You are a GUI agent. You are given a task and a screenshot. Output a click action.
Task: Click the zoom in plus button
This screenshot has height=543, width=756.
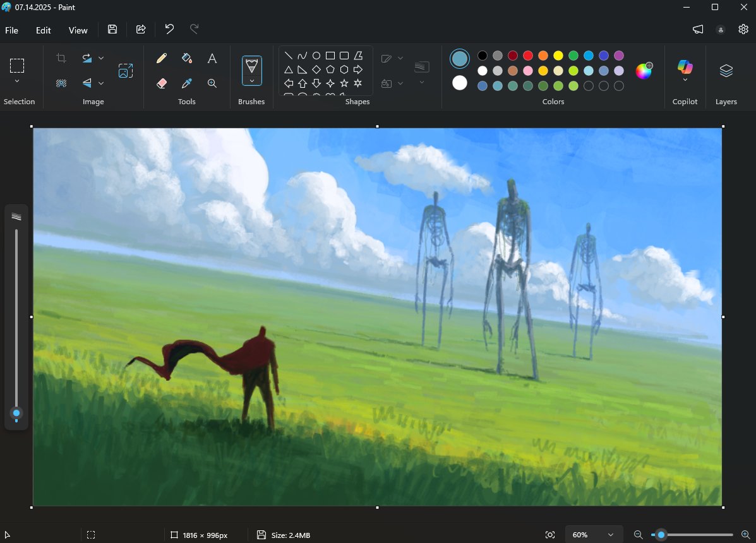coord(745,535)
